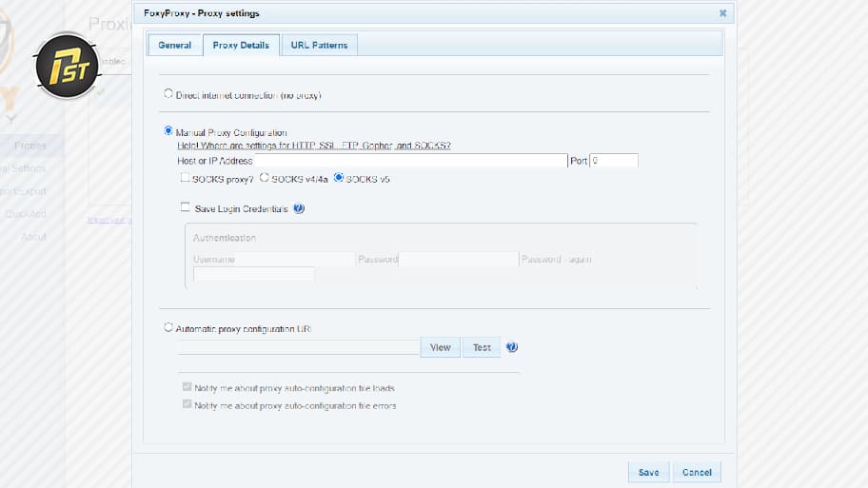Open QuickAdd in the background sidebar
Viewport: 868px width, 488px height.
click(26, 214)
